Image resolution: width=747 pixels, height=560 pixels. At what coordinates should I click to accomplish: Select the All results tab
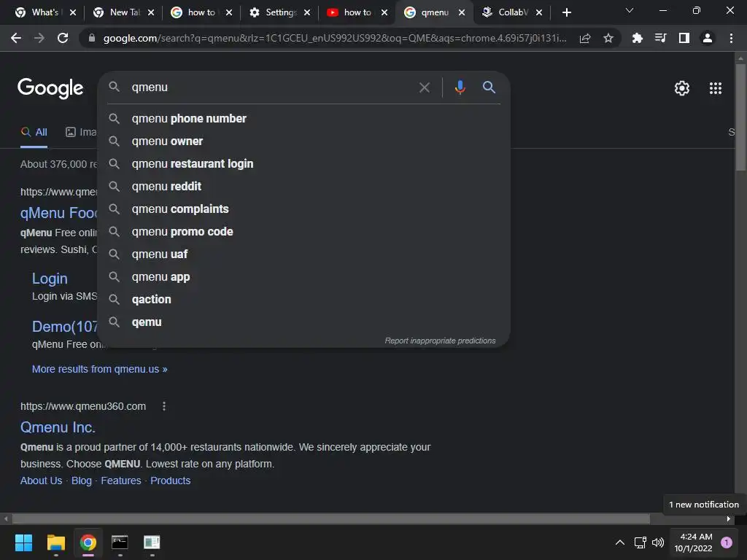34,133
